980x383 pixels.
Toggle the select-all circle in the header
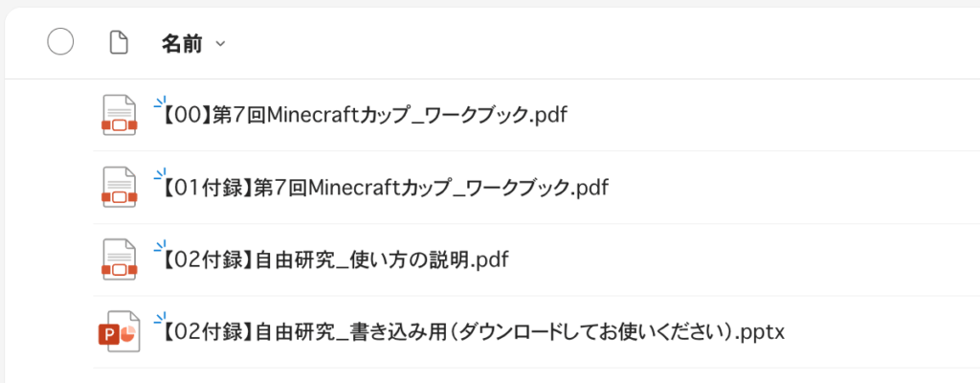pos(60,43)
